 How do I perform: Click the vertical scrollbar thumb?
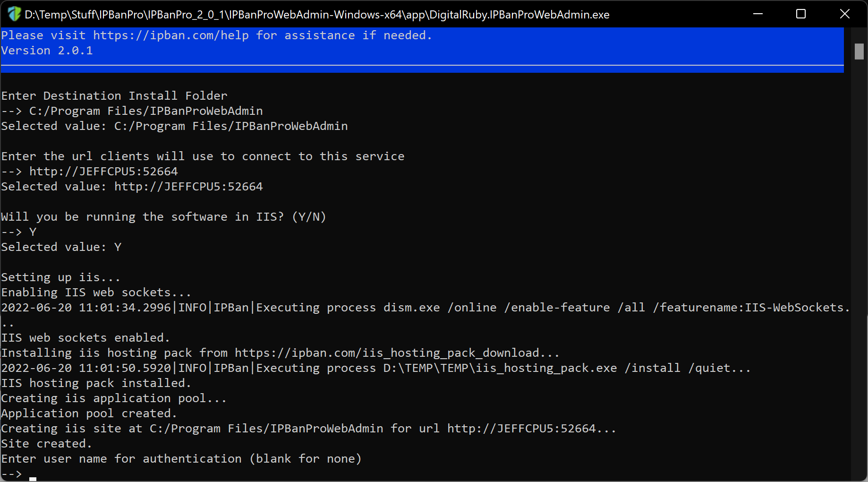[859, 52]
